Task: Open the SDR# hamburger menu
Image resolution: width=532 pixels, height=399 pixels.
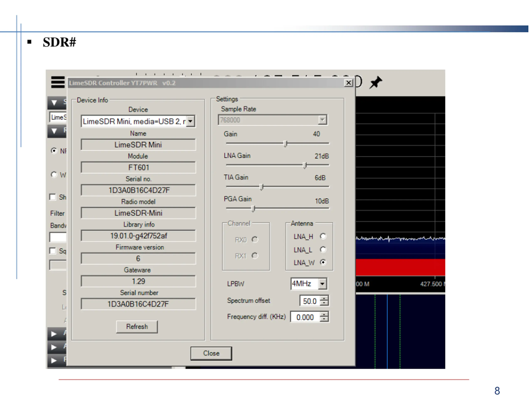Action: pyautogui.click(x=58, y=82)
